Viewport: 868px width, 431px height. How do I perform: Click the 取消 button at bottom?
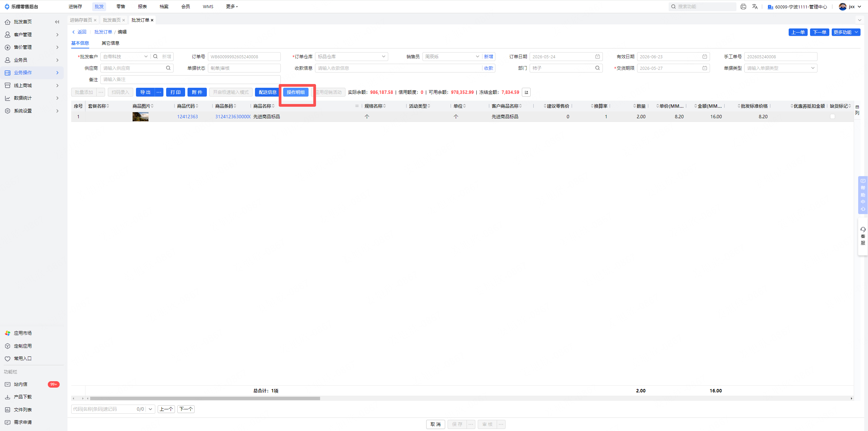pos(435,424)
